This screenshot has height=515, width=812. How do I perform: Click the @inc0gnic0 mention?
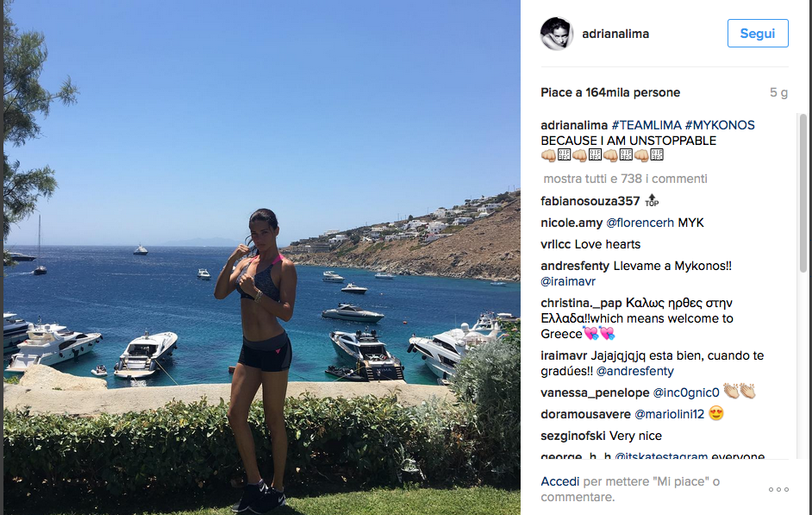click(x=686, y=393)
